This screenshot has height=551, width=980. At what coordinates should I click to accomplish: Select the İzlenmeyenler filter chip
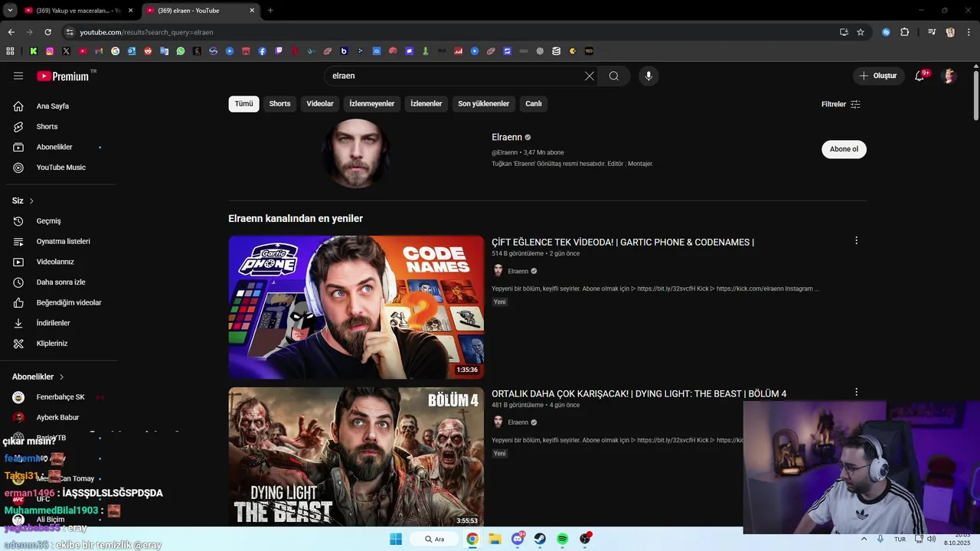coord(372,104)
